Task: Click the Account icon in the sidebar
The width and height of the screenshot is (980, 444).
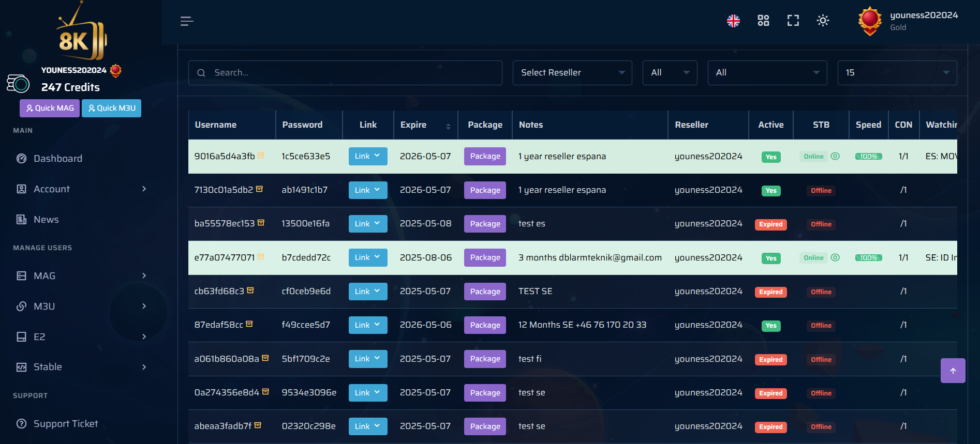Action: pos(21,189)
